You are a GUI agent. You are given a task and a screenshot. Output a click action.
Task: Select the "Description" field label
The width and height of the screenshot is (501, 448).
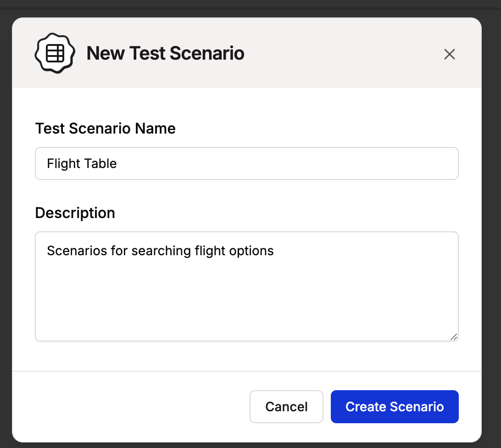click(x=75, y=213)
